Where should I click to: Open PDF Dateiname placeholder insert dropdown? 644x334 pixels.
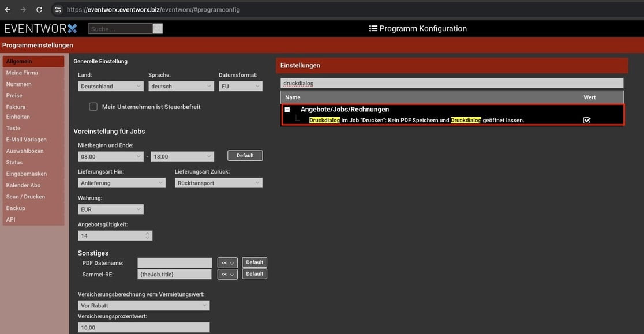pos(227,262)
